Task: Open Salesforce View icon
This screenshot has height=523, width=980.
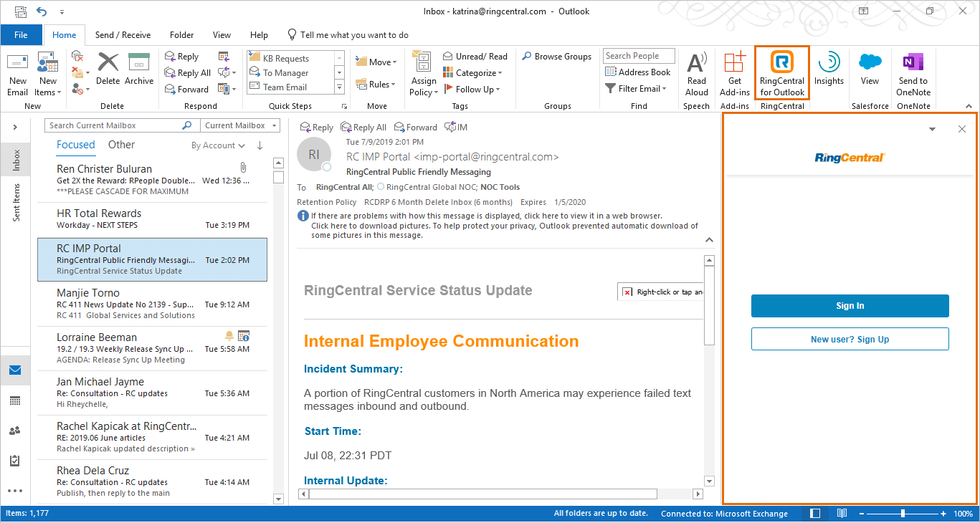Action: [x=870, y=70]
